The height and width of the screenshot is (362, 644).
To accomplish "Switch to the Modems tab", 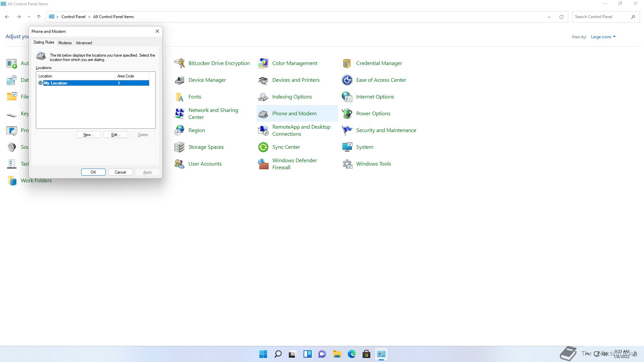I will click(65, 43).
